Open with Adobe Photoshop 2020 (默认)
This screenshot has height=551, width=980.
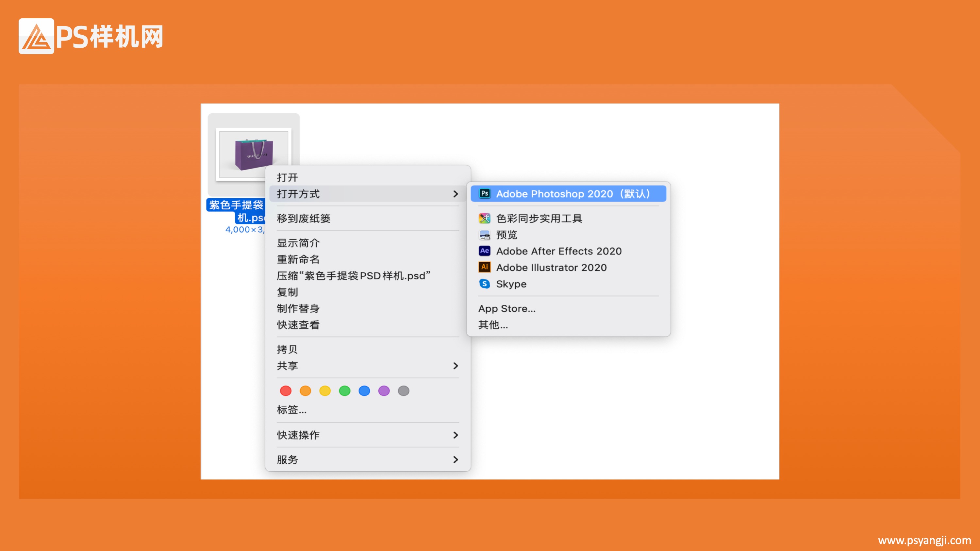pos(568,194)
